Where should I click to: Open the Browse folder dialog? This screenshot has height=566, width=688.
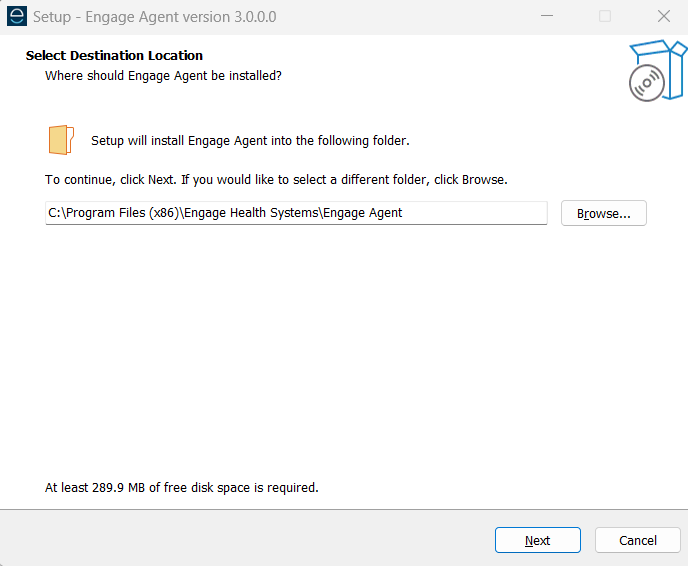[x=603, y=213]
